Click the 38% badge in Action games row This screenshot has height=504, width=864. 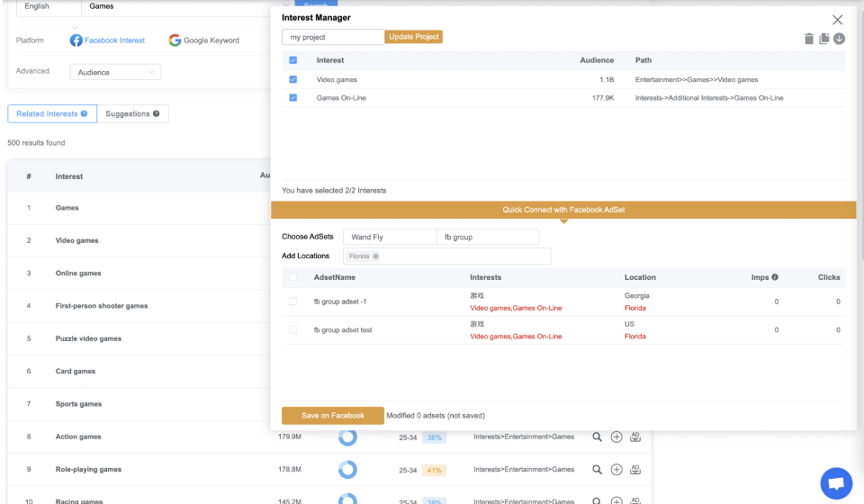coord(434,437)
